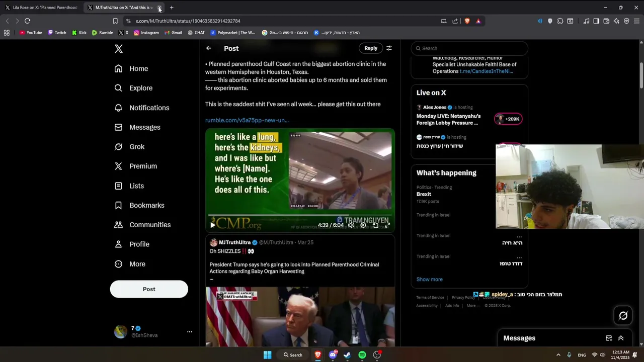
Task: Open the Brave VPN icon
Action: [626, 21]
